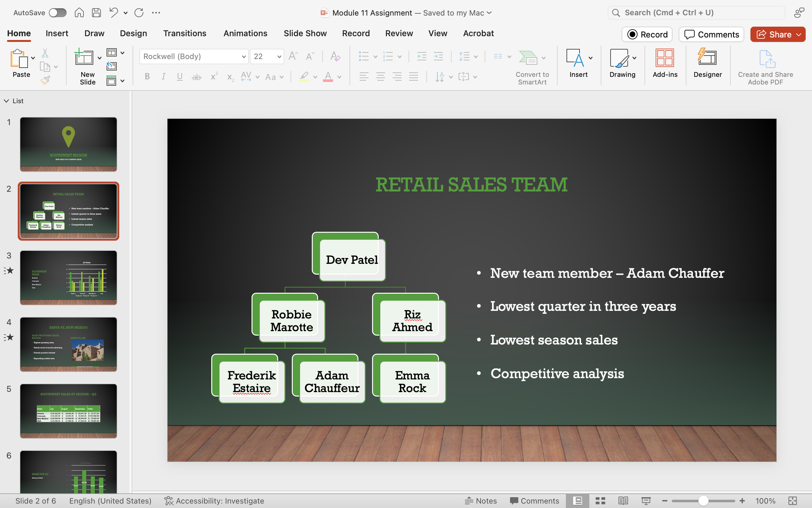812x508 pixels.
Task: Toggle bold formatting
Action: 147,77
